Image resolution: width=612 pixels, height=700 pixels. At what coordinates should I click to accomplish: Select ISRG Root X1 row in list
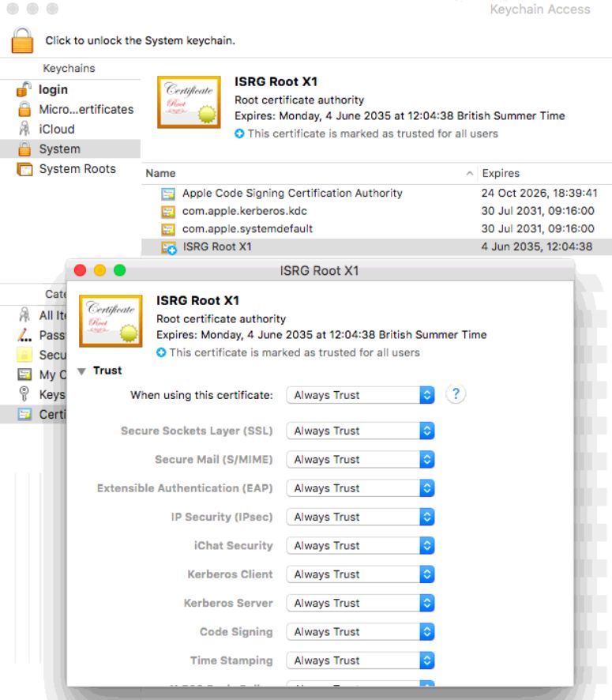(377, 247)
